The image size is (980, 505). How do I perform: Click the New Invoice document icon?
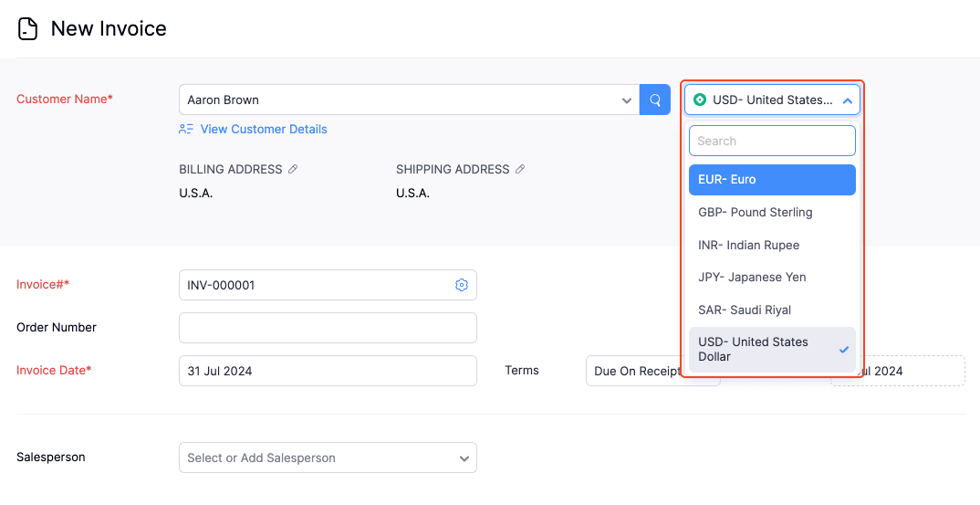[x=28, y=29]
